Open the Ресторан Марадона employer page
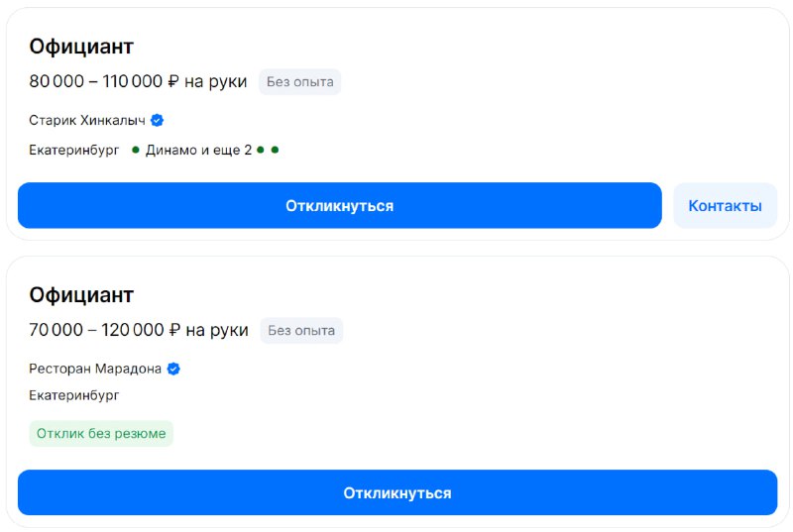 click(95, 369)
